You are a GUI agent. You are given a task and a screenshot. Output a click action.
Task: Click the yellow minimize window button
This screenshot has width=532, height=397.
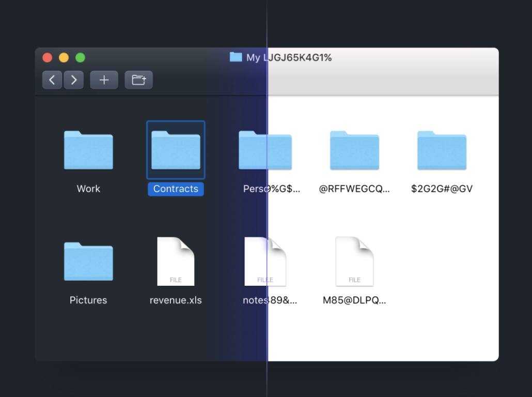[64, 57]
